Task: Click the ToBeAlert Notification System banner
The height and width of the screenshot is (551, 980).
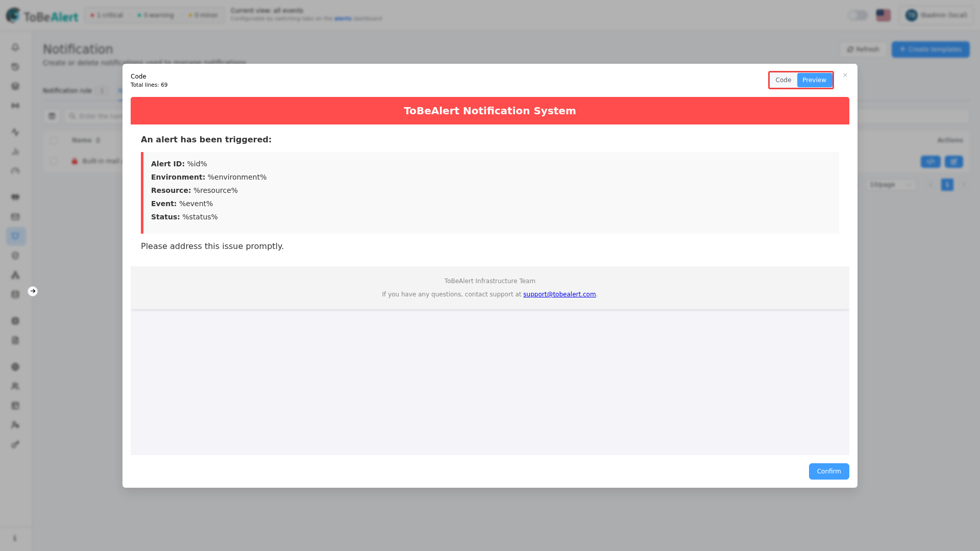Action: pos(490,111)
